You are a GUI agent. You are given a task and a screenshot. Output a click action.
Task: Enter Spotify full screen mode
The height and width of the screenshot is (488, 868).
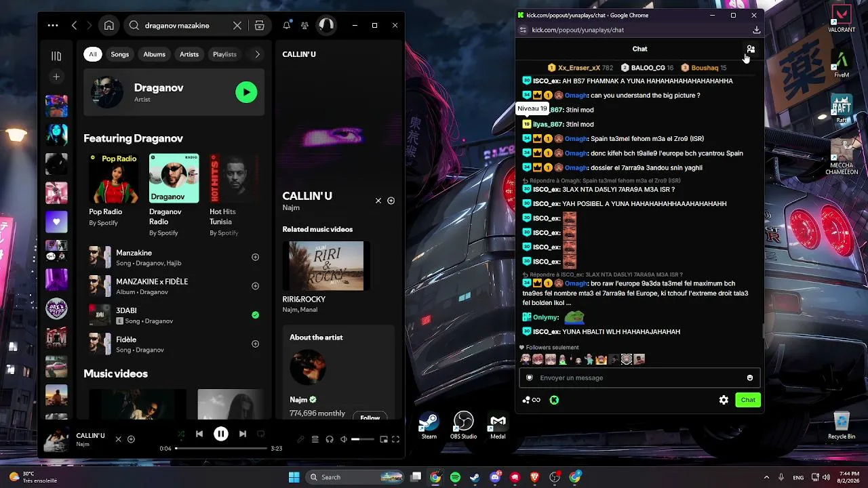coord(396,439)
